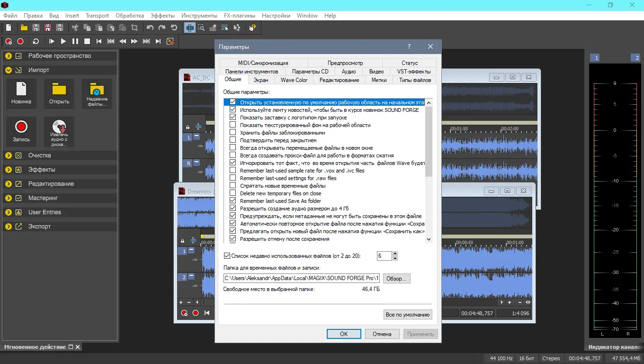This screenshot has height=364, width=644.
Task: Click OK in the Параметры dialog
Action: pos(344,334)
